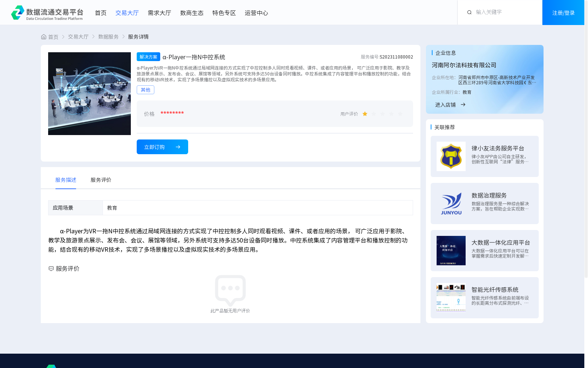588x368 pixels.
Task: Click the JUNYOU logo thumbnail
Action: 451,204
